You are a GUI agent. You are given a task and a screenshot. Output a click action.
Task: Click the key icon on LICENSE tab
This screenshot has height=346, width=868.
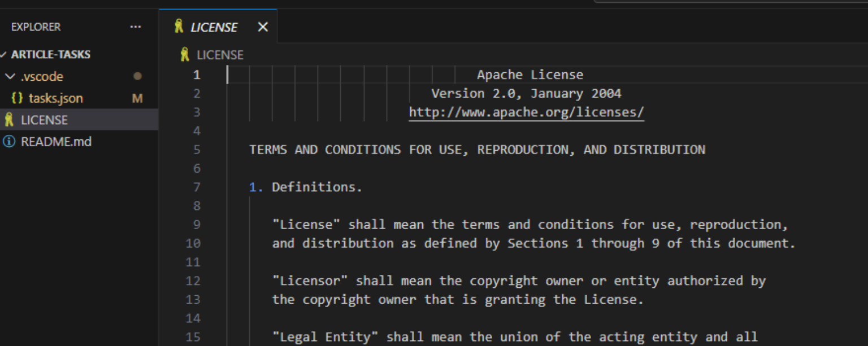(x=179, y=27)
